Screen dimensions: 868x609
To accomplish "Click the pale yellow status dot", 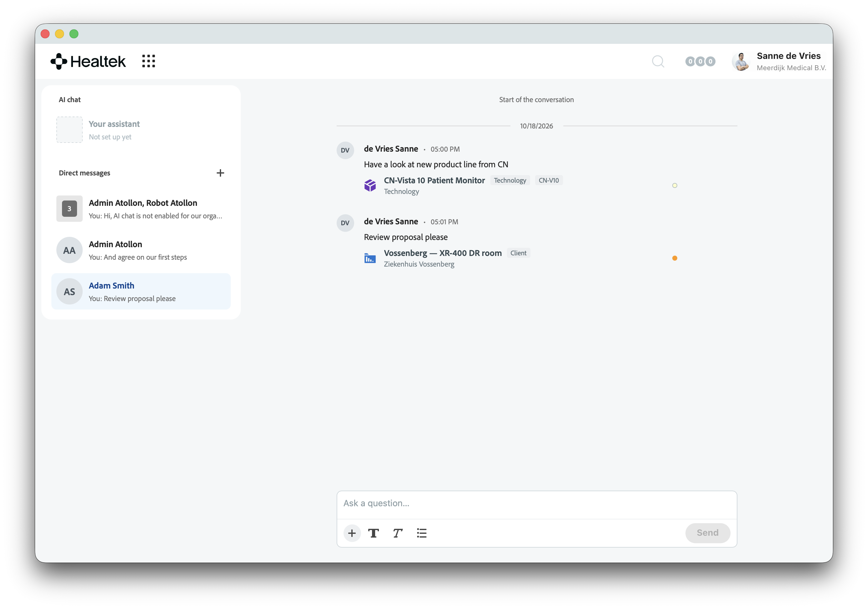I will pos(675,185).
